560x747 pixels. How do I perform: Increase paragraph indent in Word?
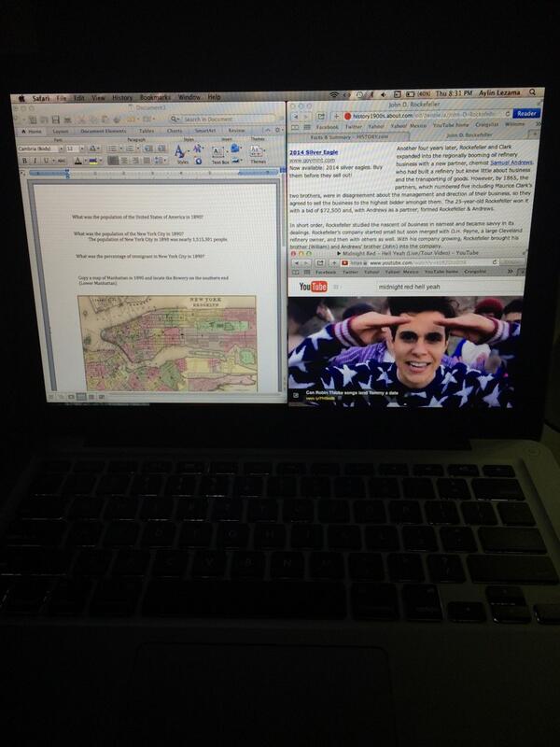pos(161,148)
